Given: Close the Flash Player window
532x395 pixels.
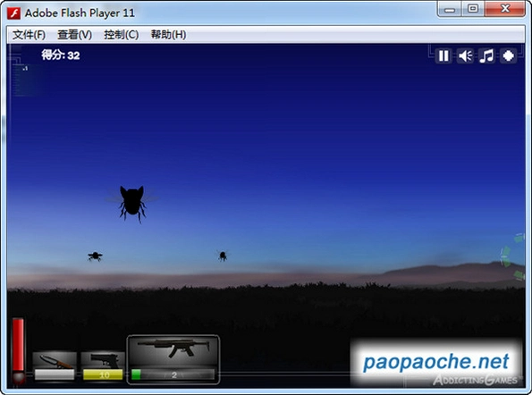Looking at the screenshot, I should 505,9.
